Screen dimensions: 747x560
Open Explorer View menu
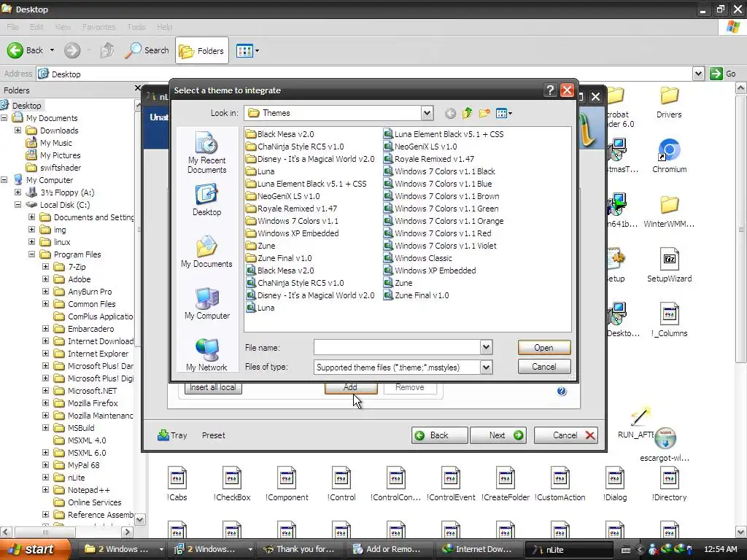tap(63, 27)
